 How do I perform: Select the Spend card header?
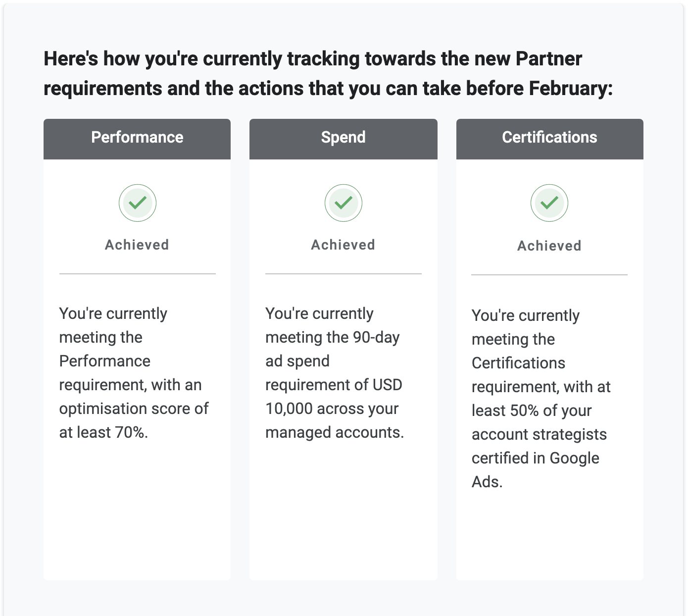[344, 139]
